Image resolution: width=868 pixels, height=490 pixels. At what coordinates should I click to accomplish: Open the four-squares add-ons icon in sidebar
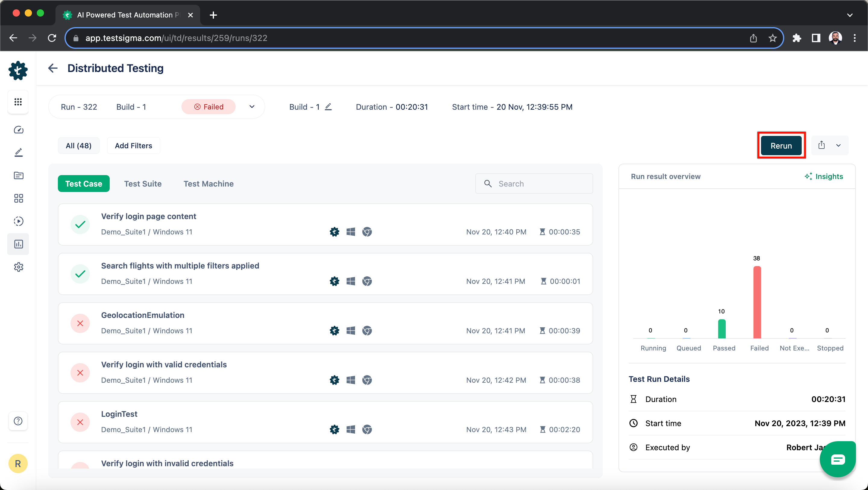(x=18, y=198)
